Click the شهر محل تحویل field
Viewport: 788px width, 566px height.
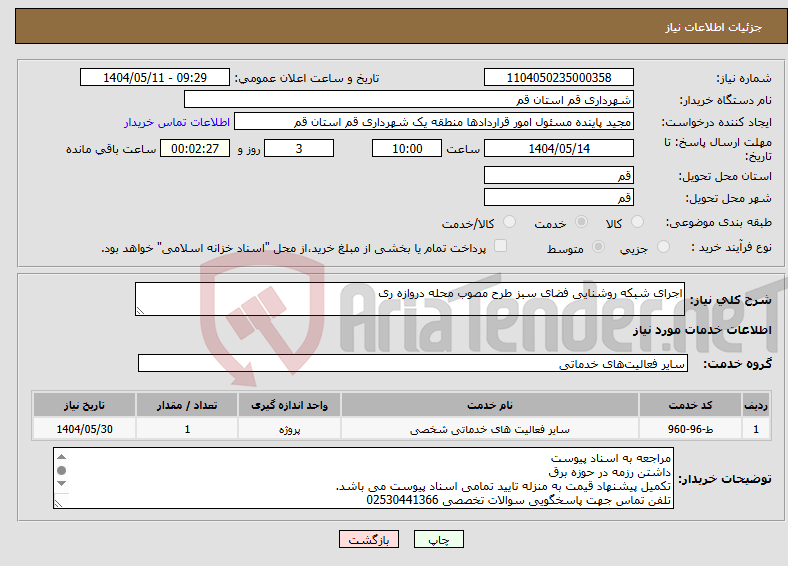[559, 197]
